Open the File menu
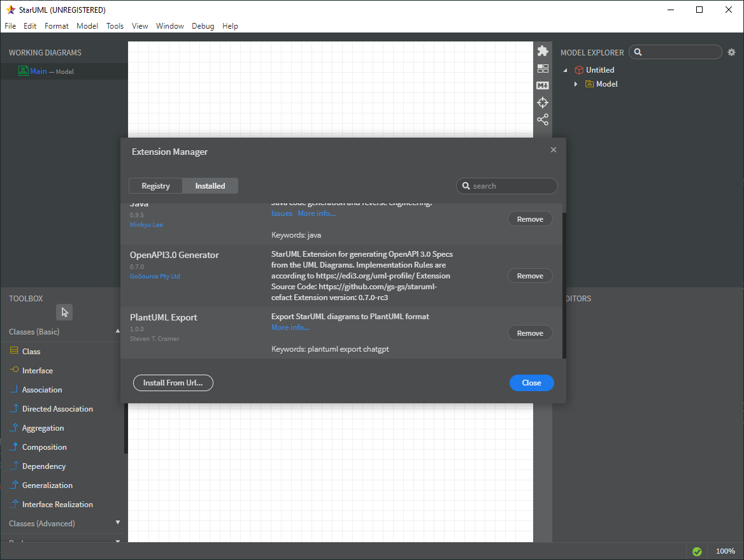The image size is (744, 560). (10, 26)
